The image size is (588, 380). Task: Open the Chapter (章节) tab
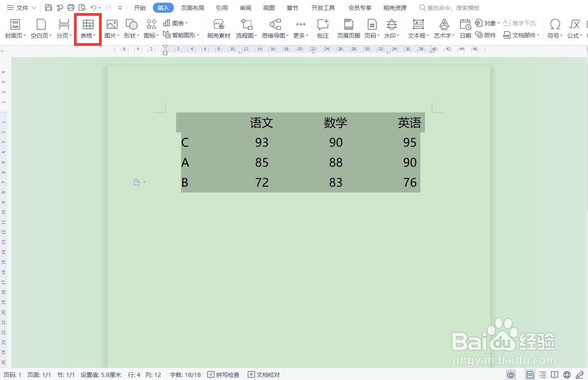[292, 8]
